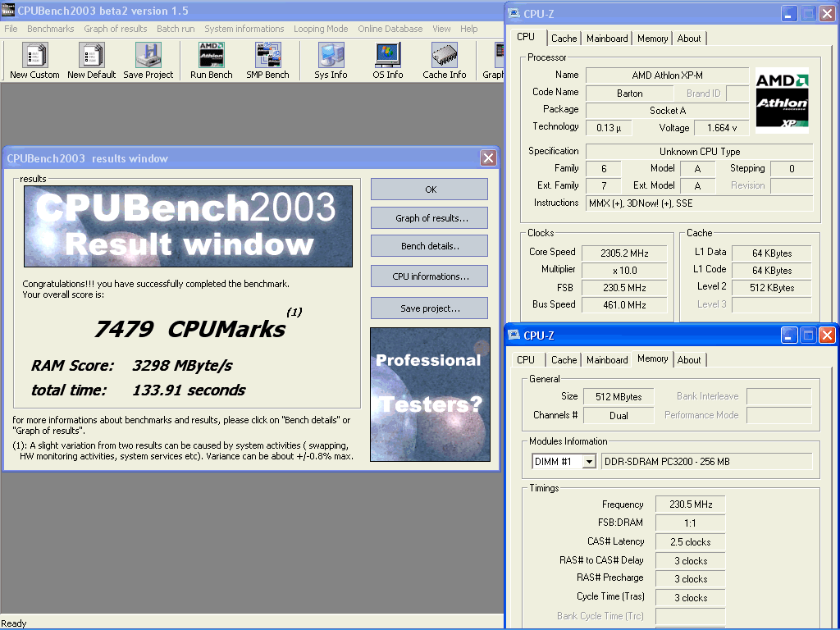This screenshot has height=630, width=840.
Task: Click the Level 2 cache value 512 KBytes
Action: point(771,288)
